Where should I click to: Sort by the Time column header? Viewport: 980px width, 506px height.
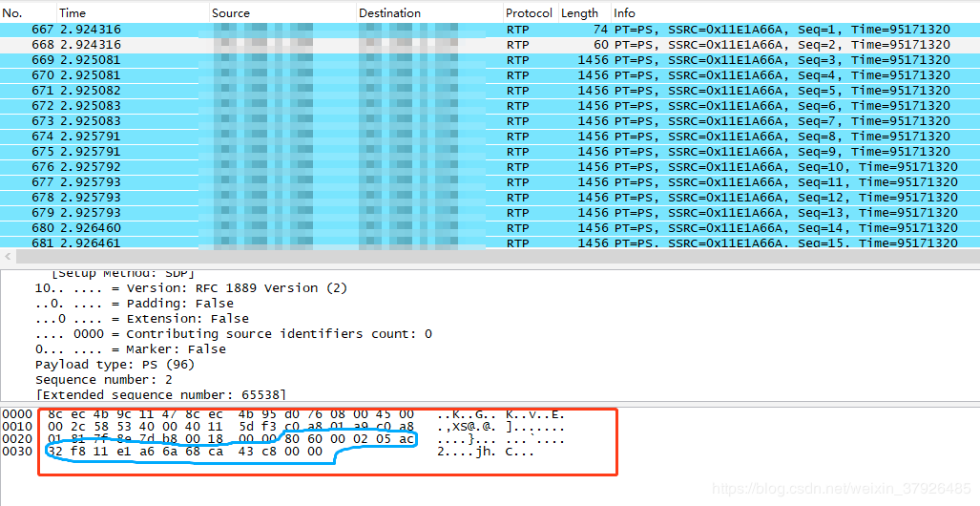[133, 13]
